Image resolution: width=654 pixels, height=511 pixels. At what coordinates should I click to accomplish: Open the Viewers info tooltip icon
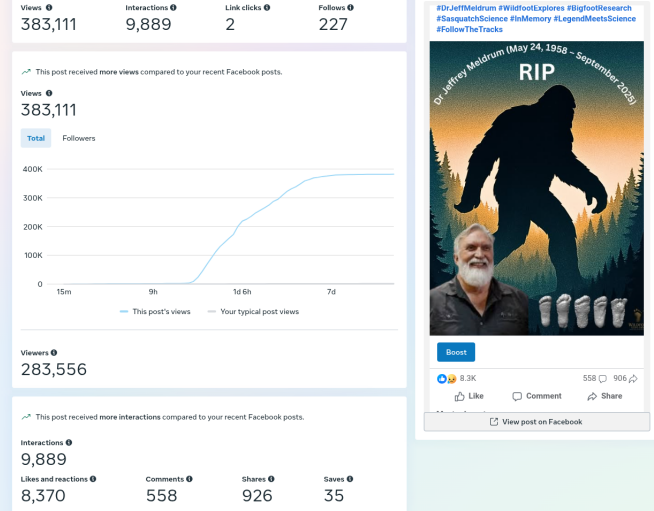pyautogui.click(x=54, y=353)
